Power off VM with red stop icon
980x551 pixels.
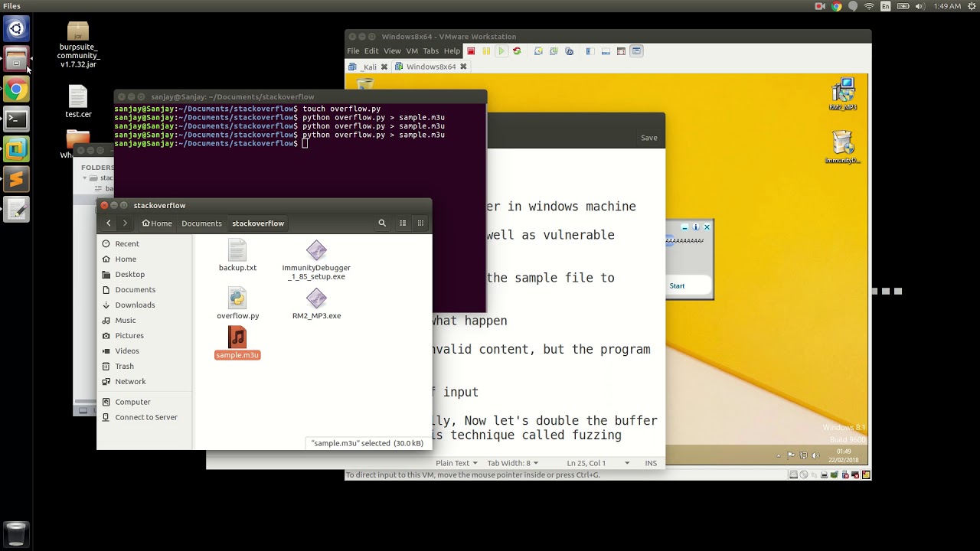click(x=471, y=51)
